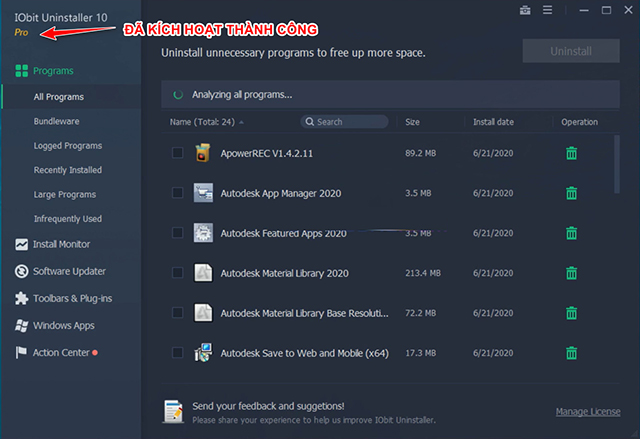Image resolution: width=640 pixels, height=439 pixels.
Task: Click trash icon for Autodesk App Manager 2020
Action: [x=571, y=193]
